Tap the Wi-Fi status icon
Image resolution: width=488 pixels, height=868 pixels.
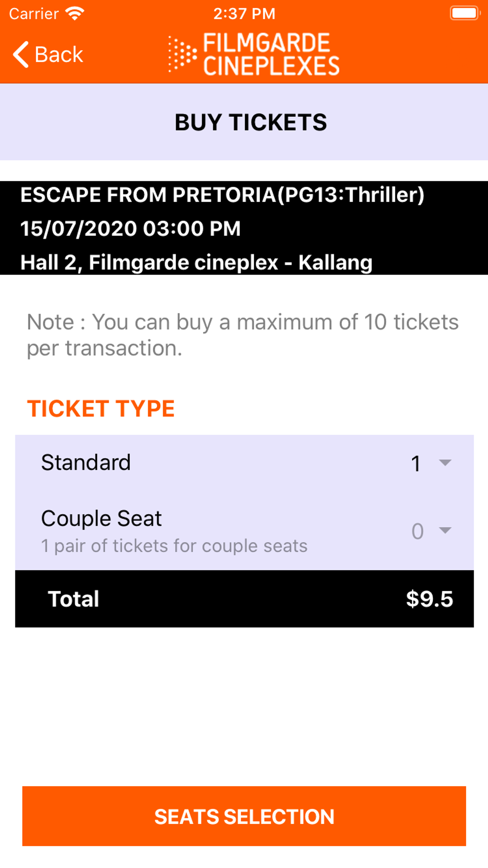coord(75,13)
